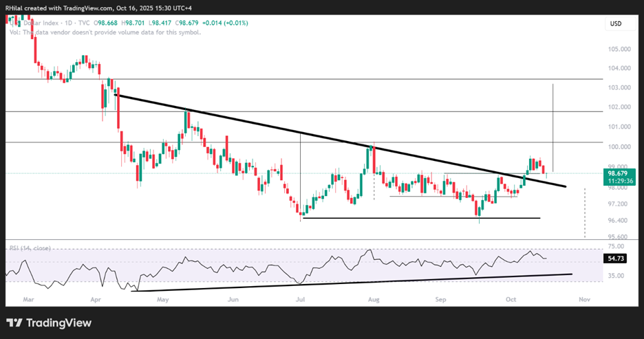Click the 104.000 price axis label
The width and height of the screenshot is (644, 339).
click(619, 69)
